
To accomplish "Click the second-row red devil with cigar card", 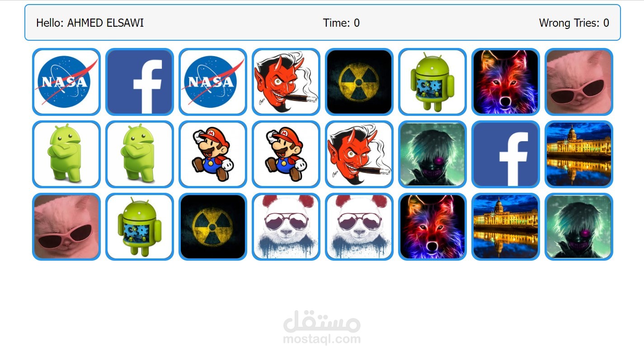I will 359,154.
